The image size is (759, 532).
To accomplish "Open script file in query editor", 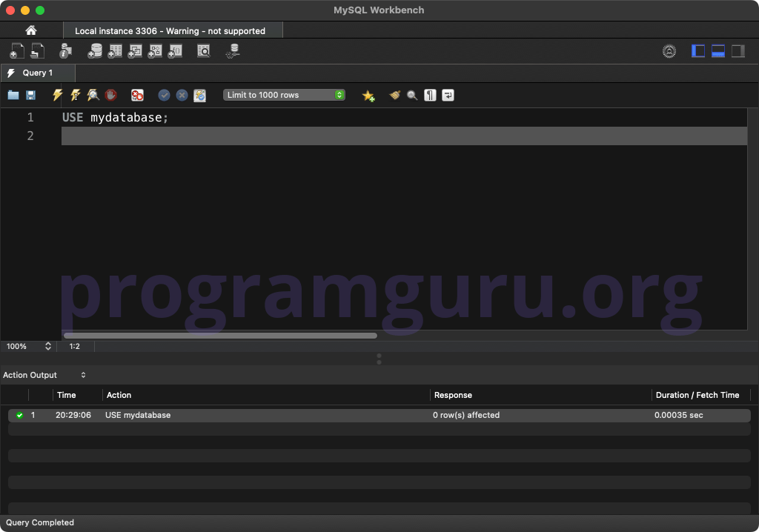I will coord(13,95).
